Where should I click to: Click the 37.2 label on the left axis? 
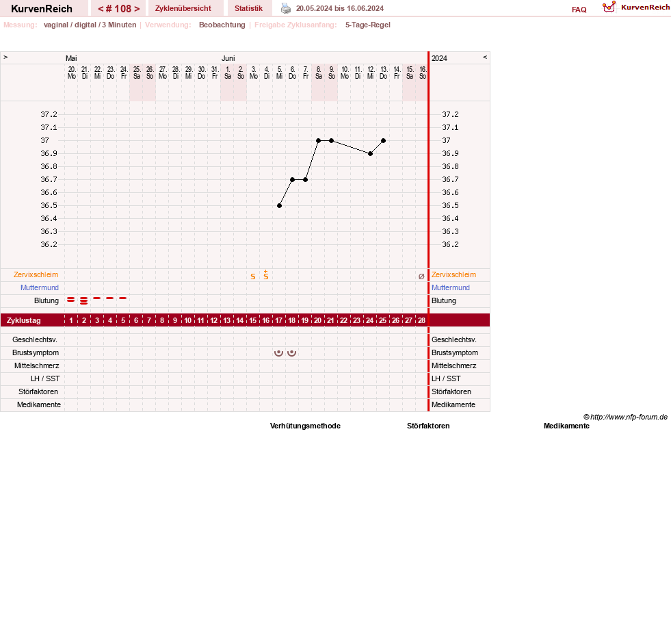(49, 114)
